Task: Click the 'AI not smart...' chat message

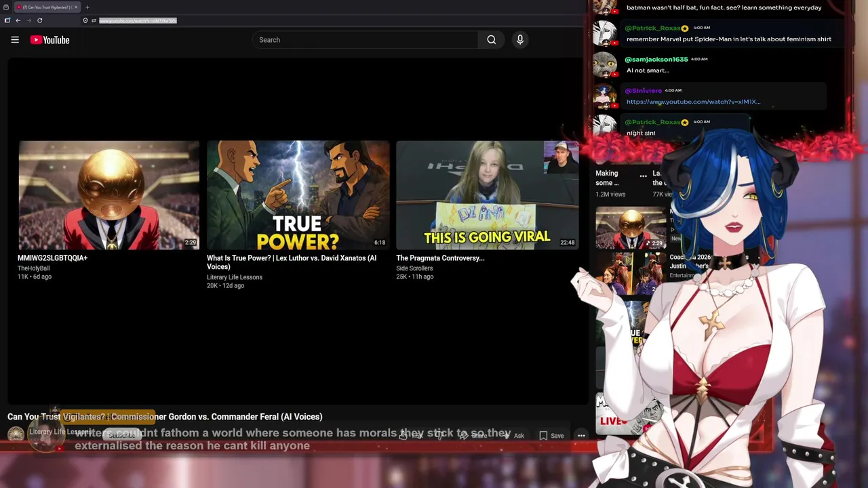Action: click(648, 70)
